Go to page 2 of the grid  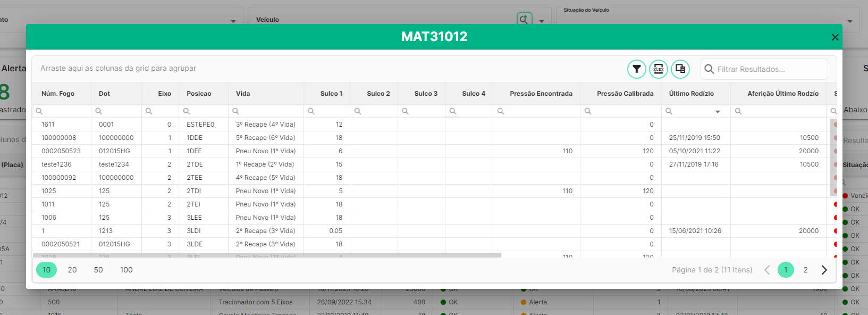(806, 270)
